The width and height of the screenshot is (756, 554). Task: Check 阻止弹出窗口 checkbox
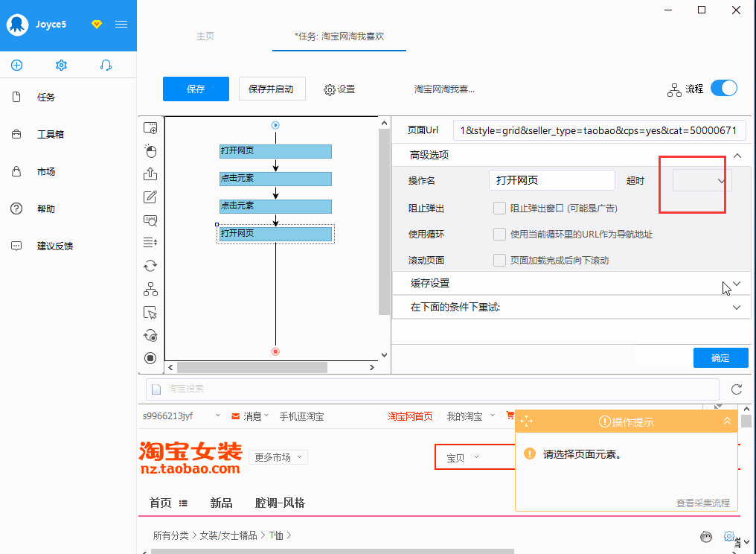[499, 208]
